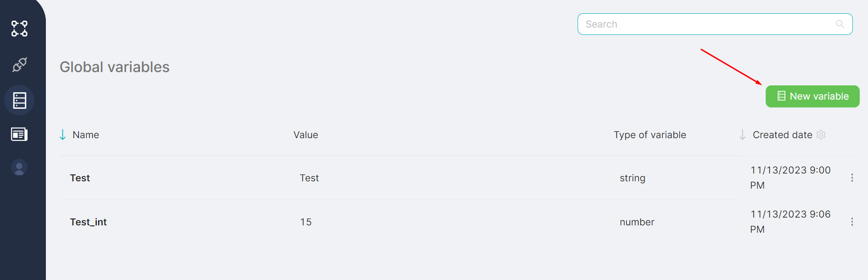Open the Created date settings gear
This screenshot has height=280, width=868.
[x=821, y=135]
